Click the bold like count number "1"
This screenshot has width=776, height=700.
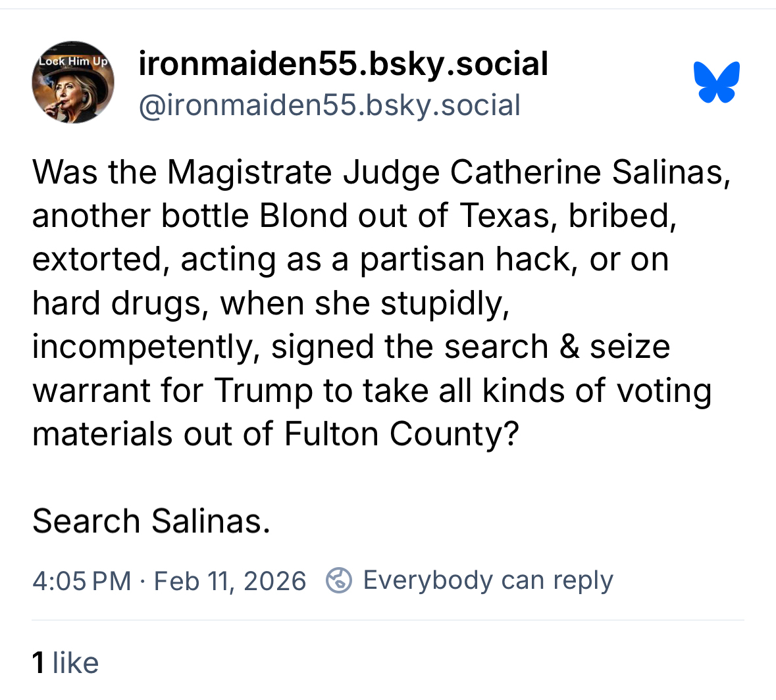pyautogui.click(x=39, y=662)
